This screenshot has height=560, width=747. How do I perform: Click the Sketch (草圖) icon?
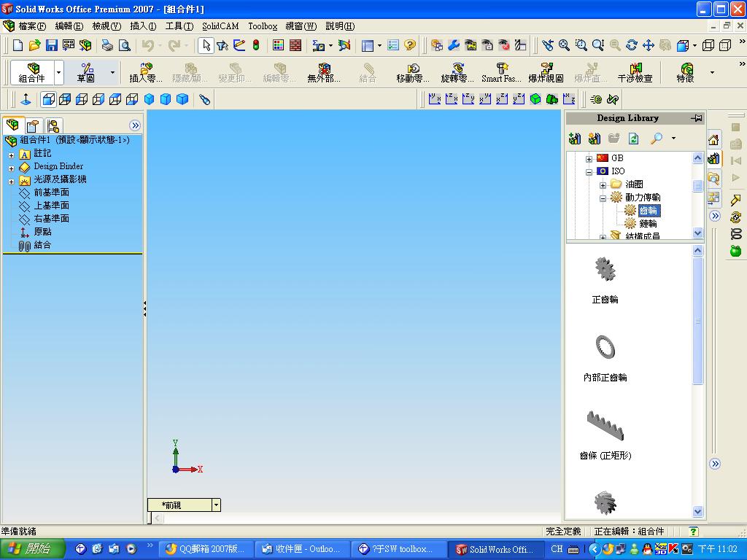(86, 72)
